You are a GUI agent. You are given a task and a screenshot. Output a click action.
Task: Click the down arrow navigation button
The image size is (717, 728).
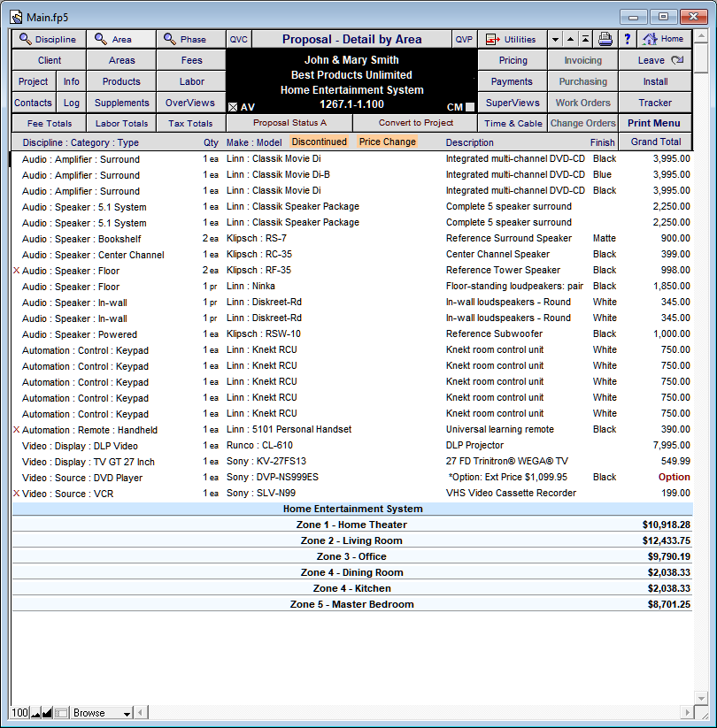click(x=555, y=40)
